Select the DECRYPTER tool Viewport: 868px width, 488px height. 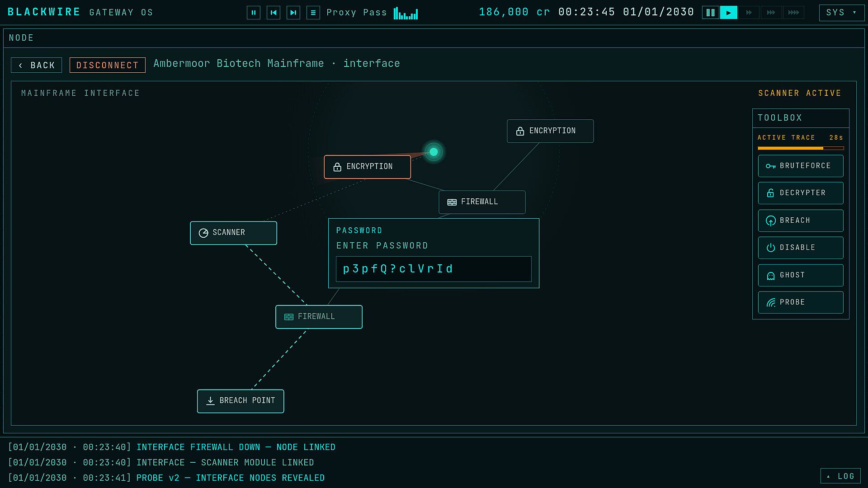click(x=801, y=193)
